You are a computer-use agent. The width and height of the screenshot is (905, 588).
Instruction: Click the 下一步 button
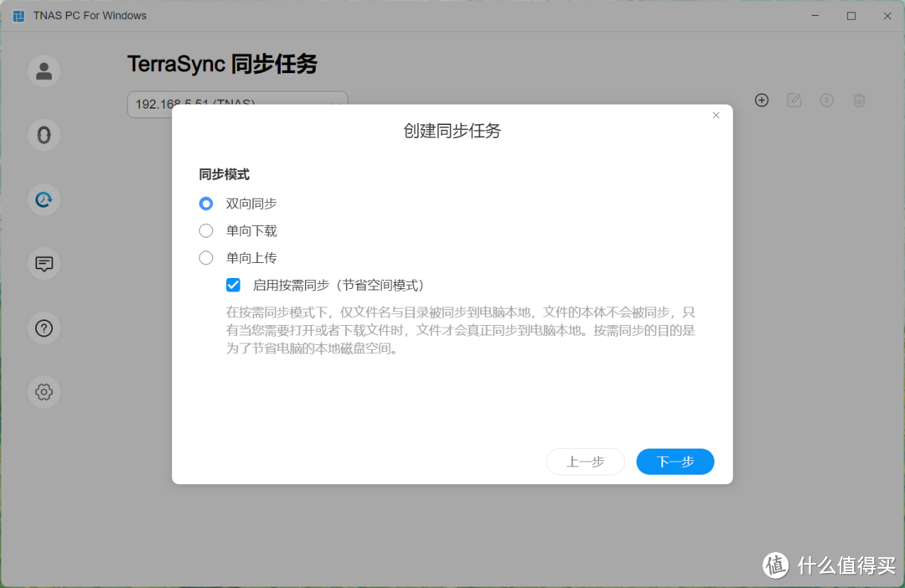click(x=675, y=462)
